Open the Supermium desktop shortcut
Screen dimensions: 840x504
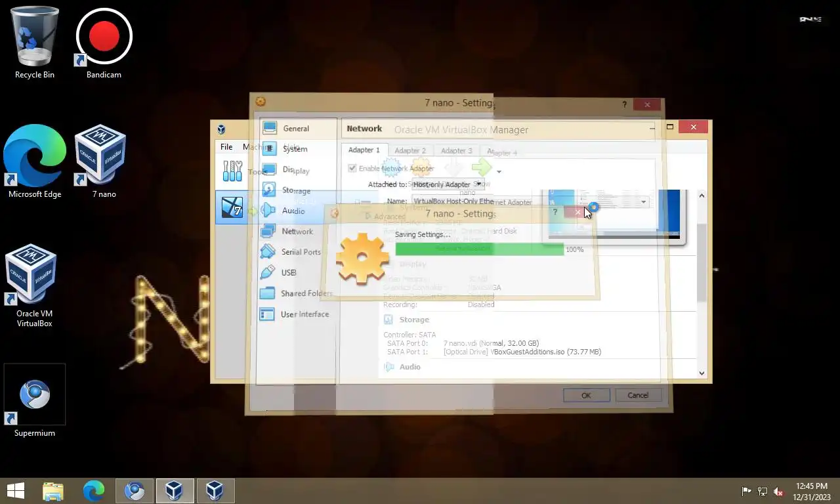tap(35, 402)
